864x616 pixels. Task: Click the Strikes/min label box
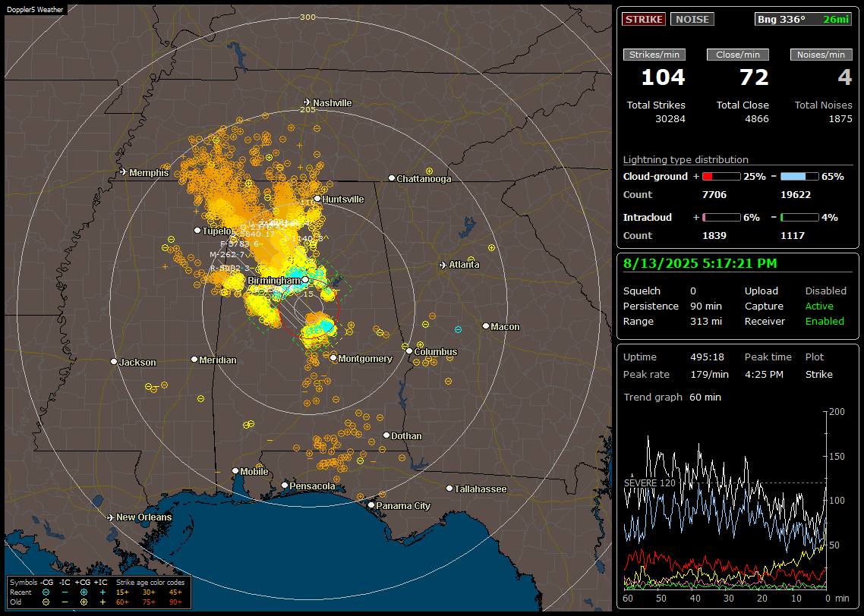pyautogui.click(x=654, y=55)
